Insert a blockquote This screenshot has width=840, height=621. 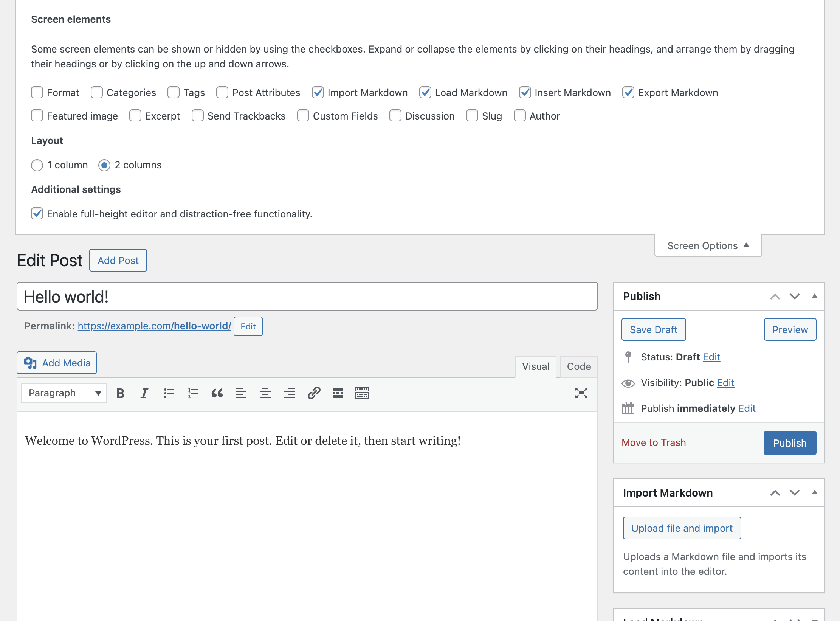tap(217, 393)
